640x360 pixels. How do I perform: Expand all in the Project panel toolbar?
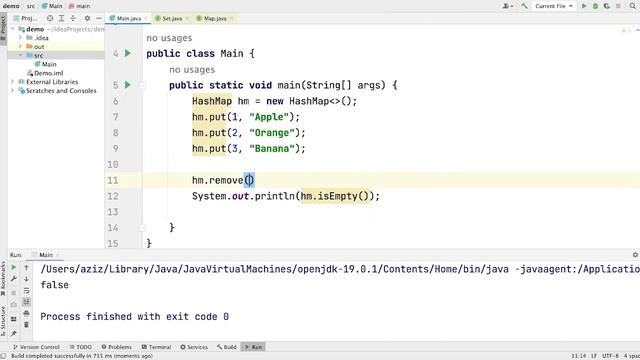tap(61, 18)
